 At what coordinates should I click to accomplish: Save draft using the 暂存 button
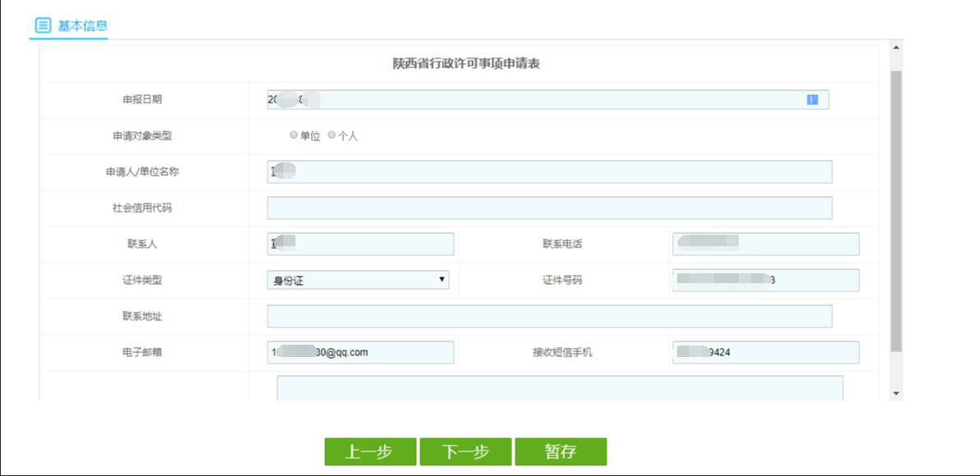[561, 452]
